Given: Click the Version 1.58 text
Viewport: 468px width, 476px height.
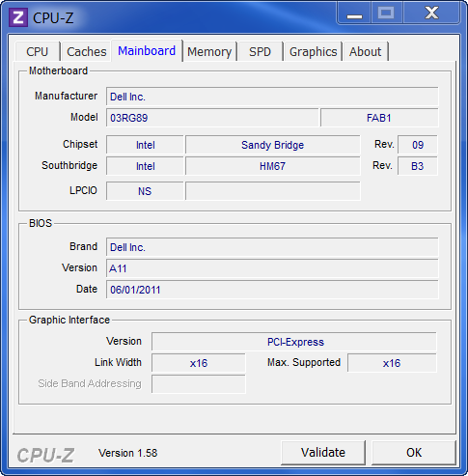Looking at the screenshot, I should [127, 453].
